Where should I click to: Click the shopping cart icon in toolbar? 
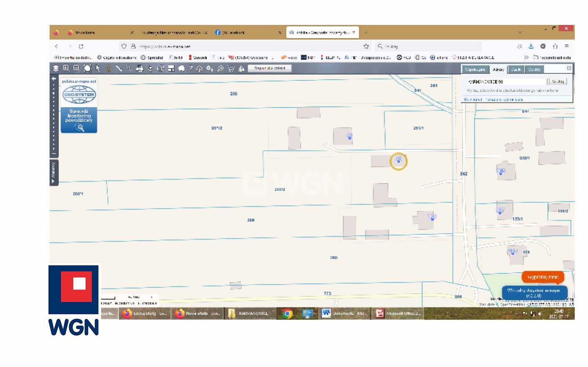pos(231,68)
